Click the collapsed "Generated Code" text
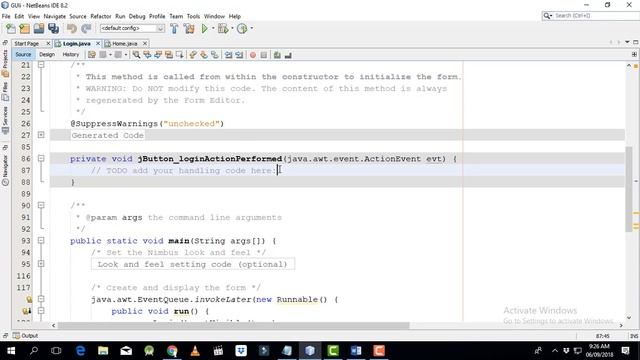 pos(108,135)
